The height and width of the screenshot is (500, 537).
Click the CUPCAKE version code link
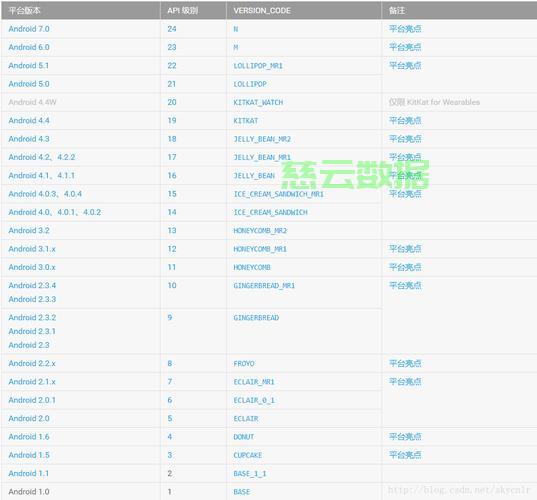pyautogui.click(x=248, y=455)
